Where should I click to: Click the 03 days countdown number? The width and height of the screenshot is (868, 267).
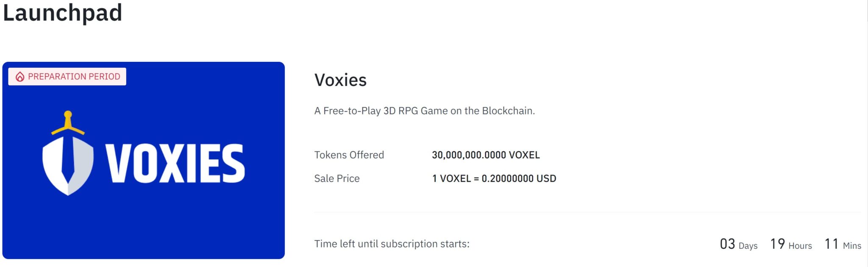click(727, 244)
